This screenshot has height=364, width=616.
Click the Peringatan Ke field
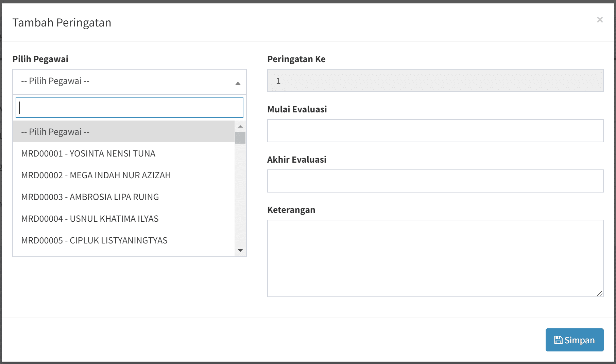(x=435, y=81)
